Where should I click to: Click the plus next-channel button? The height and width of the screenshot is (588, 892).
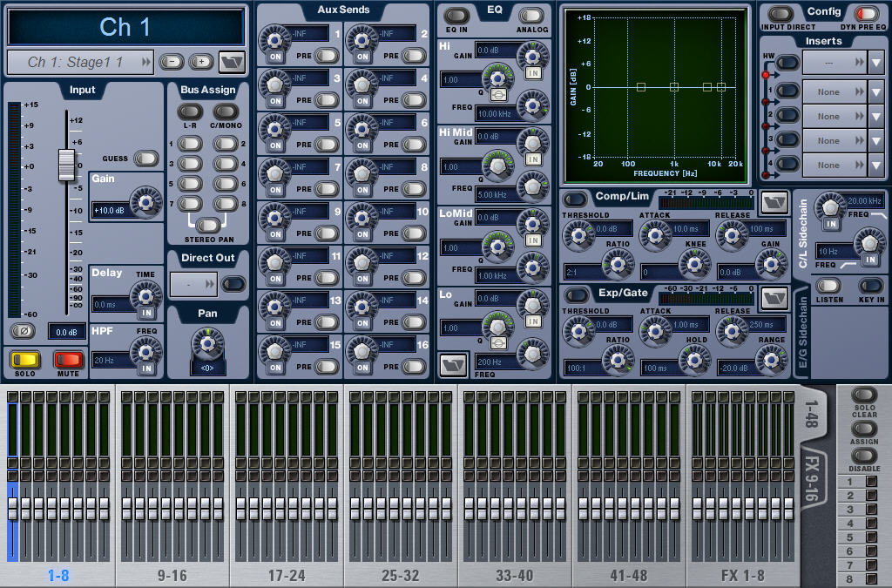[x=201, y=62]
